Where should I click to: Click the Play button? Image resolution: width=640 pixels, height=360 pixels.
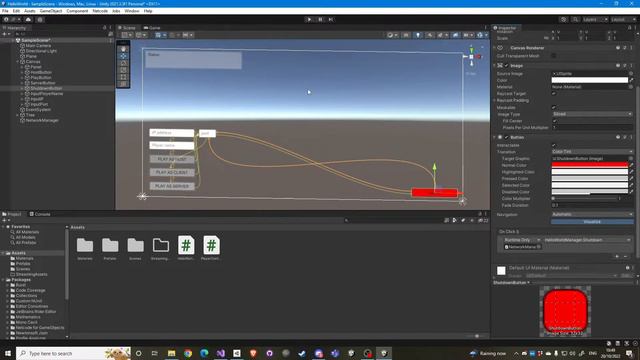(x=309, y=19)
